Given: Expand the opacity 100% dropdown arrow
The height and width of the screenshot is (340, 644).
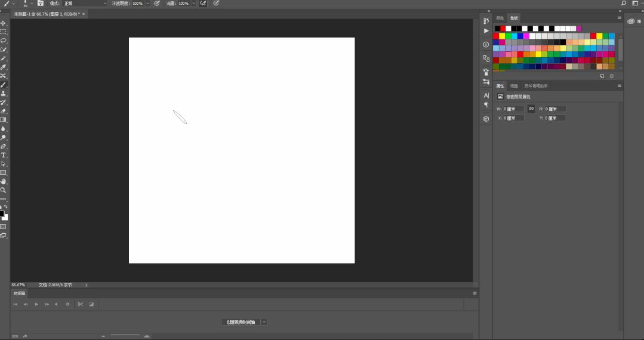Looking at the screenshot, I should 147,4.
